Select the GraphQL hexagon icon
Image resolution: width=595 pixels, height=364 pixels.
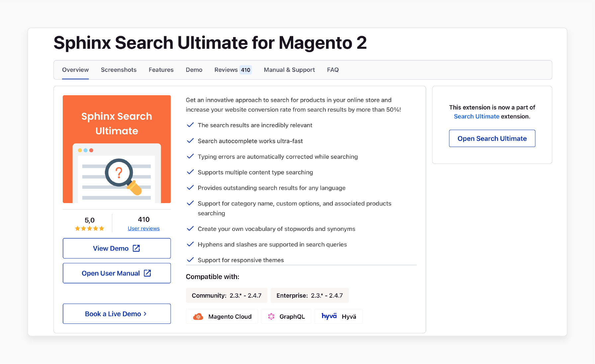coord(271,316)
